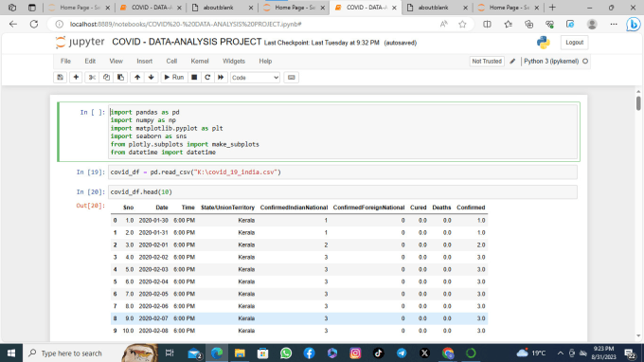The height and width of the screenshot is (362, 644).
Task: Open File Explorer from the taskbar
Action: (x=240, y=353)
